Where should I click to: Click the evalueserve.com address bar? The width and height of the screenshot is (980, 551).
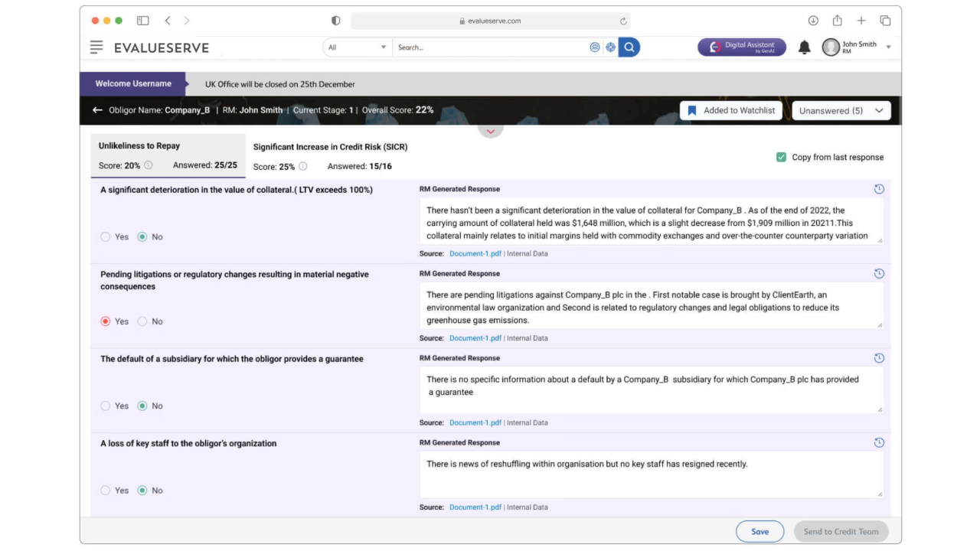coord(491,21)
